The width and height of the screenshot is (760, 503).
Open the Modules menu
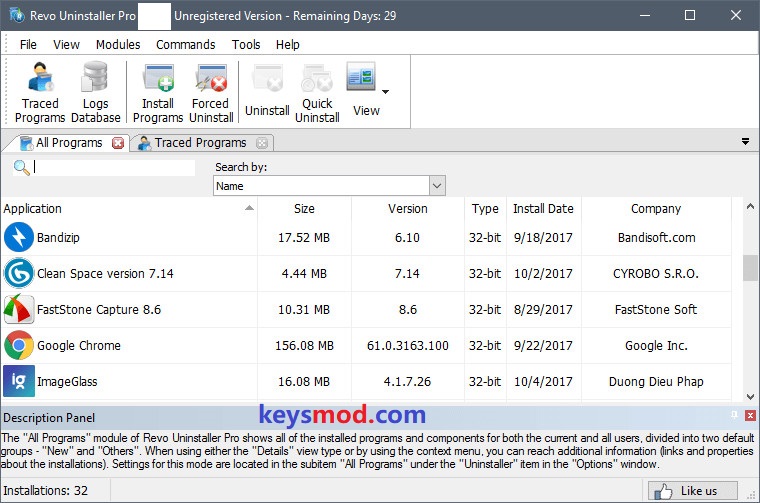[118, 45]
